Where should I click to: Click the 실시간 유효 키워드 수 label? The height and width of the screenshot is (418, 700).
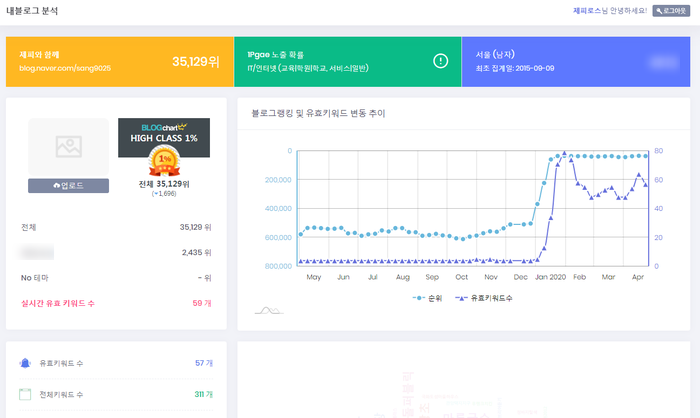pos(58,303)
